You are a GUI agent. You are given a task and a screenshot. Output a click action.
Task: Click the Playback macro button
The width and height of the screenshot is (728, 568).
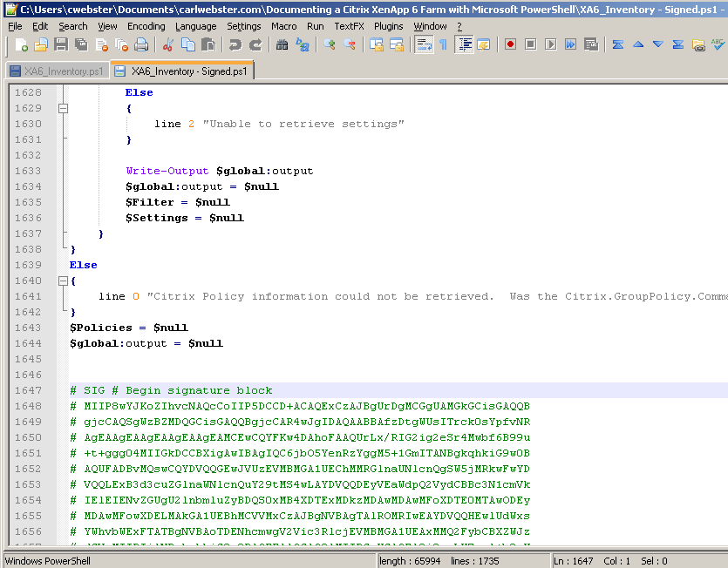pos(551,44)
